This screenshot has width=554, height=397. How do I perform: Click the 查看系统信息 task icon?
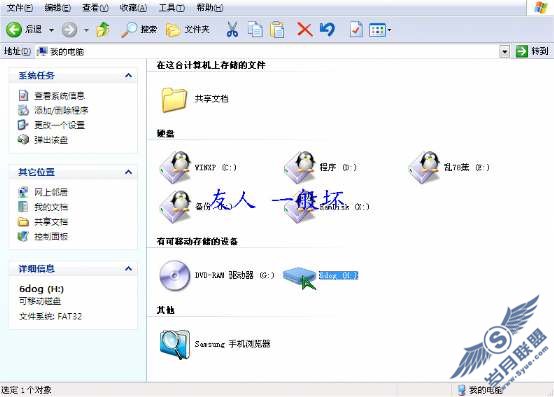[x=23, y=95]
